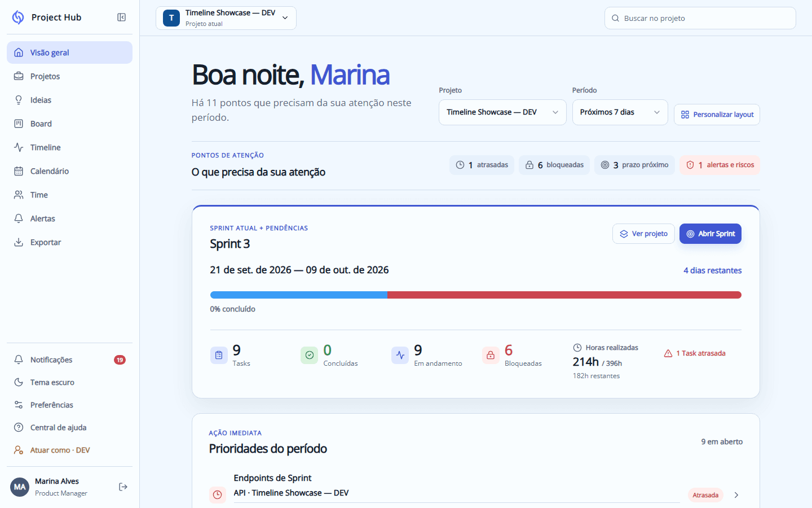Open Atuar como DEV role switcher
The width and height of the screenshot is (812, 508).
69,450
